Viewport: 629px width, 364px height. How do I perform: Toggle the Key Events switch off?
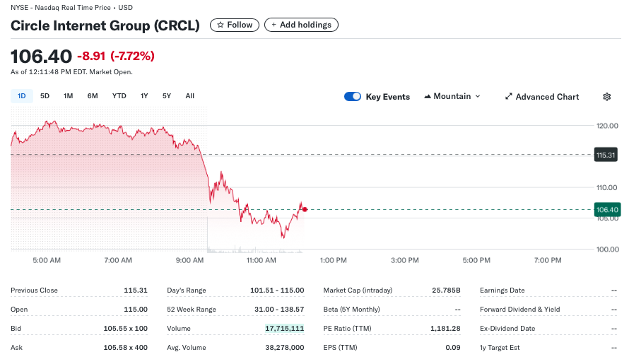(353, 97)
